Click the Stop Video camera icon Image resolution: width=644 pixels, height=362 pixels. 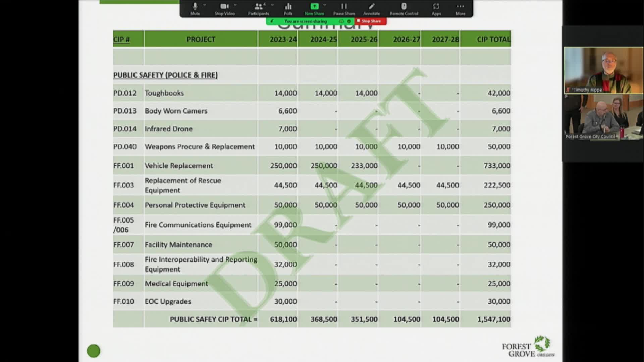click(x=224, y=9)
